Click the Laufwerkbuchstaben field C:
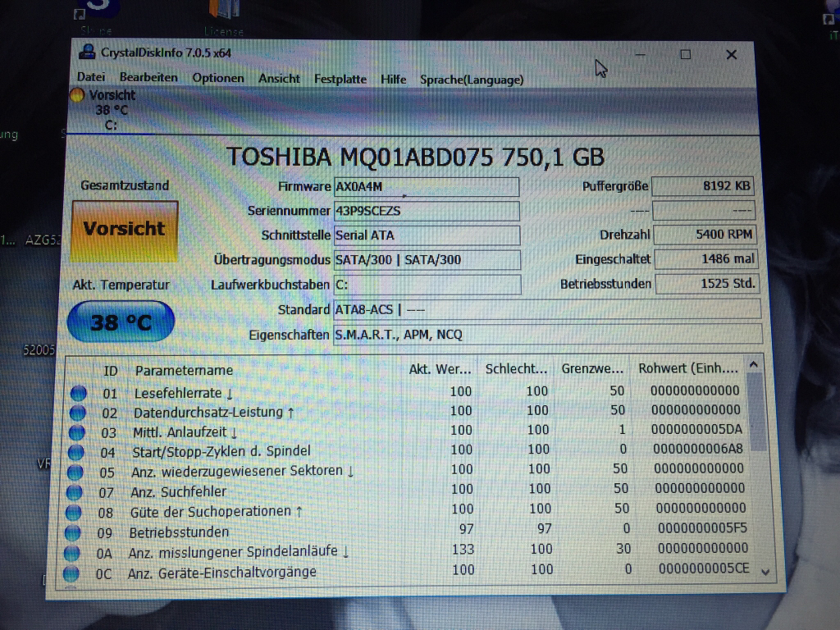Screen dimensions: 840x630 point(427,285)
